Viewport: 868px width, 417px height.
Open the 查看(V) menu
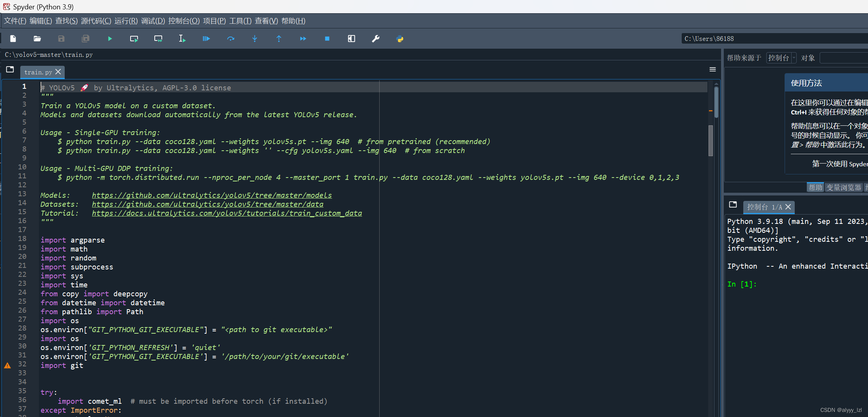[266, 21]
